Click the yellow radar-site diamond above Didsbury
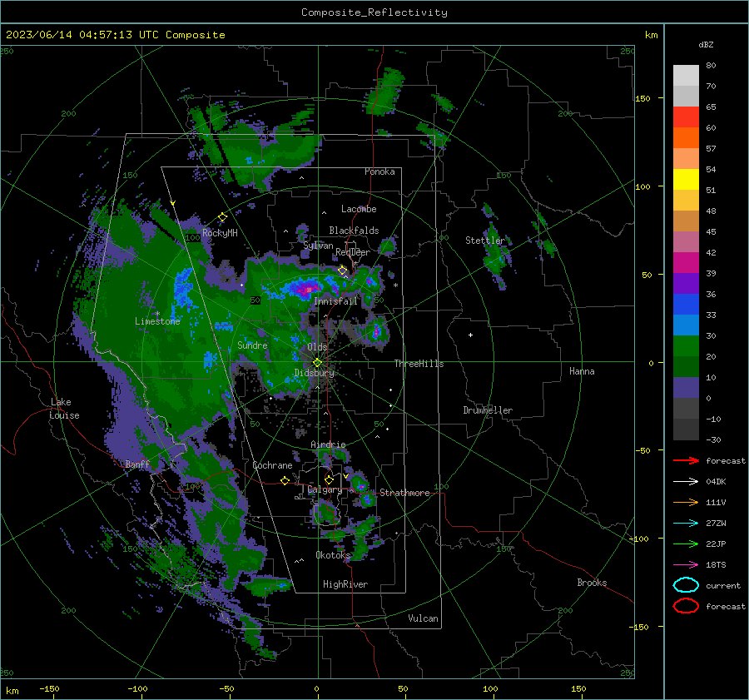Image resolution: width=749 pixels, height=700 pixels. (x=317, y=363)
